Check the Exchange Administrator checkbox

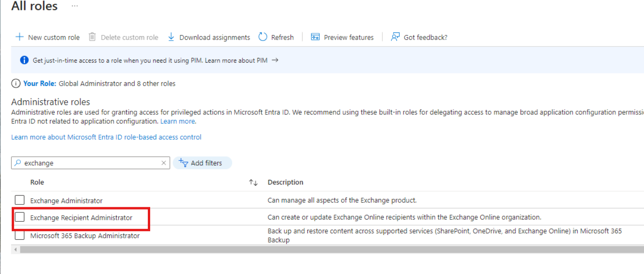pos(19,200)
